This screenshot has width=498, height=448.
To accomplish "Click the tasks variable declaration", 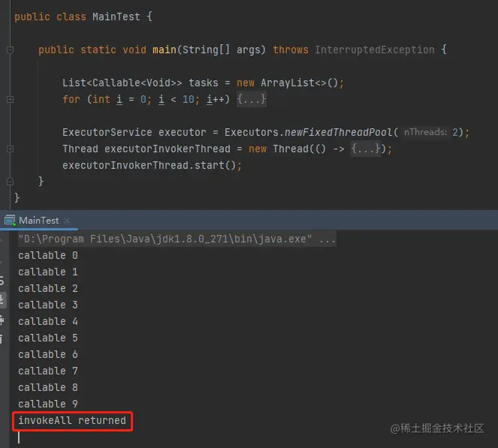I will click(x=204, y=83).
